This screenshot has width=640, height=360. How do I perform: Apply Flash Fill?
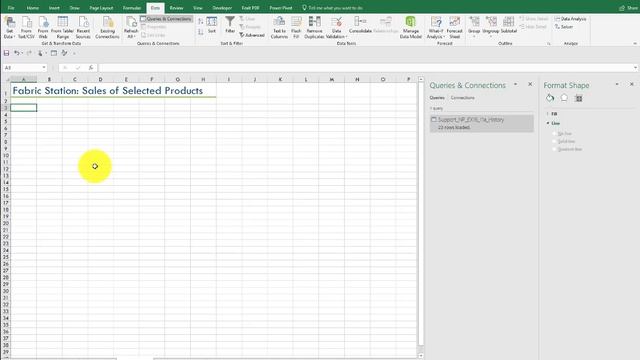(x=296, y=28)
